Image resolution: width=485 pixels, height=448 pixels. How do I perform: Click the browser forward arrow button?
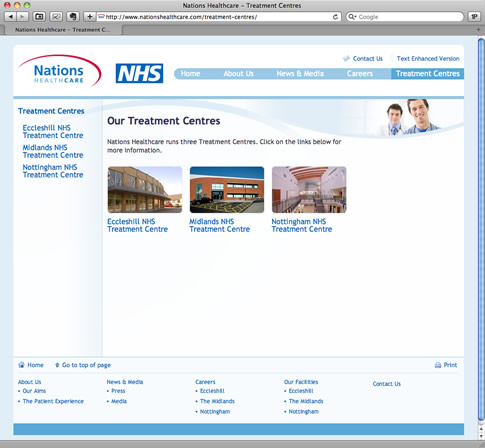coord(22,16)
